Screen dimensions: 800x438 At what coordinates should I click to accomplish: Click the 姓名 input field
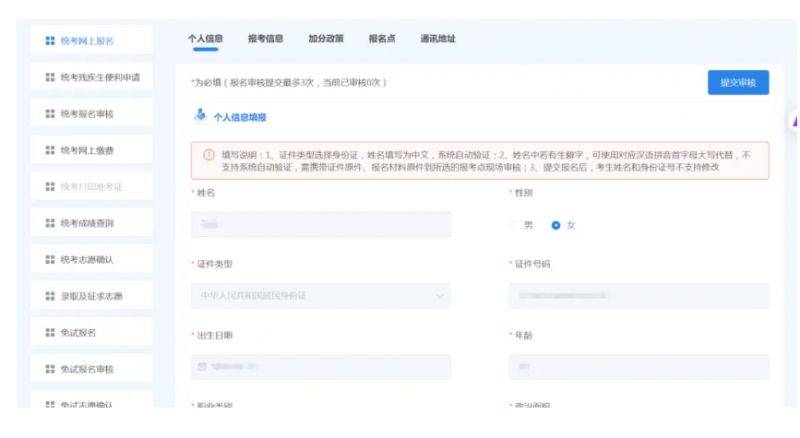click(x=320, y=225)
